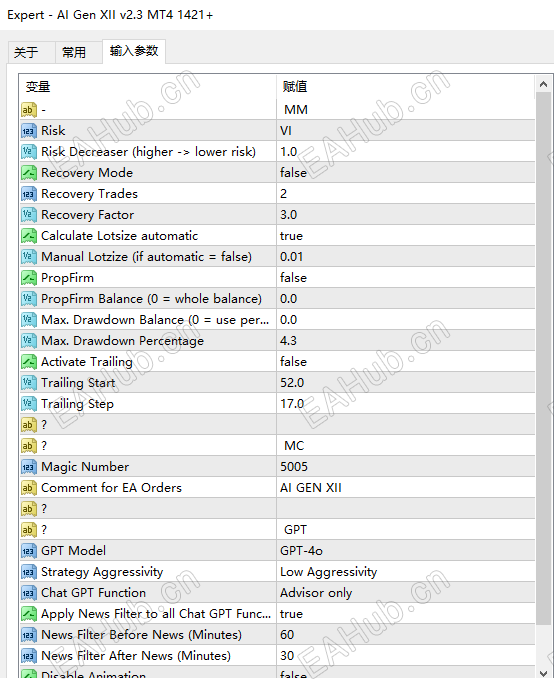This screenshot has width=554, height=679.
Task: Click the double icon beside Trailing Start
Action: click(29, 383)
